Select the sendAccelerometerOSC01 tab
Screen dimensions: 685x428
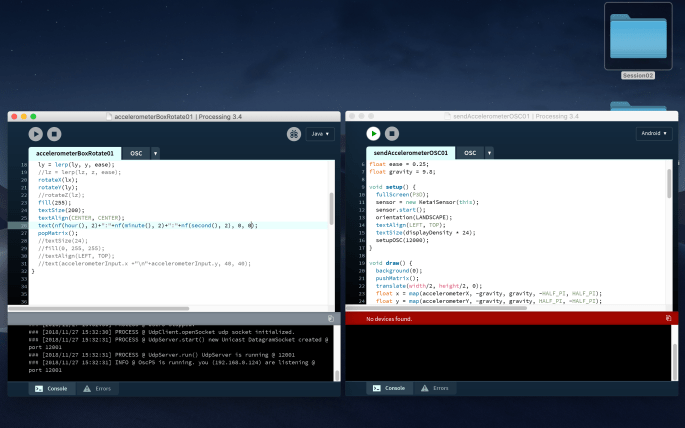pyautogui.click(x=411, y=153)
